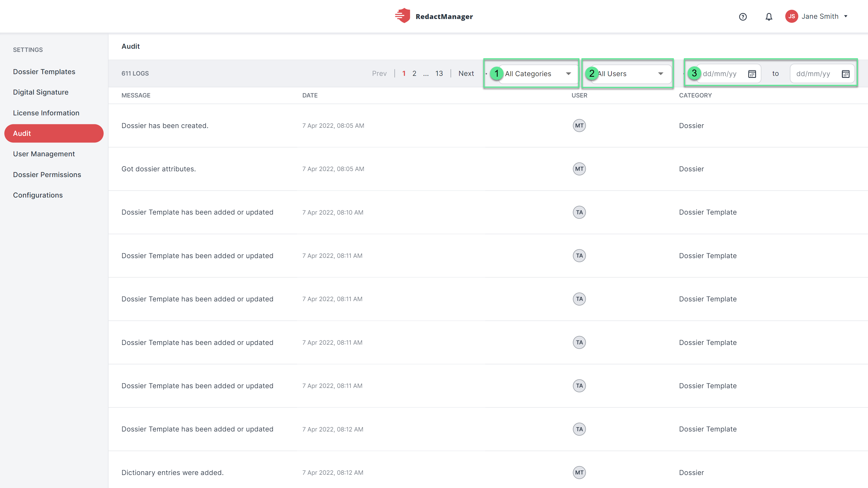Click the DATE column header

click(x=310, y=95)
